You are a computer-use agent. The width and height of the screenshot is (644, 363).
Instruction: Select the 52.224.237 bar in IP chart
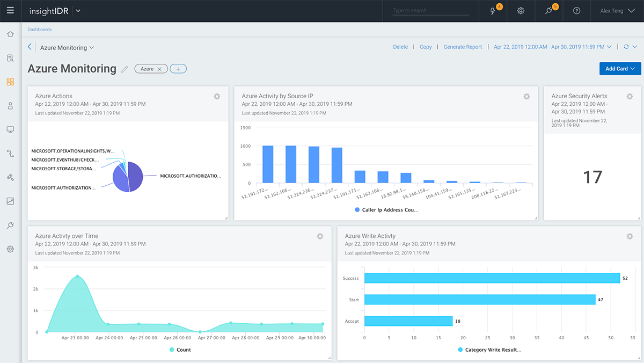click(337, 166)
